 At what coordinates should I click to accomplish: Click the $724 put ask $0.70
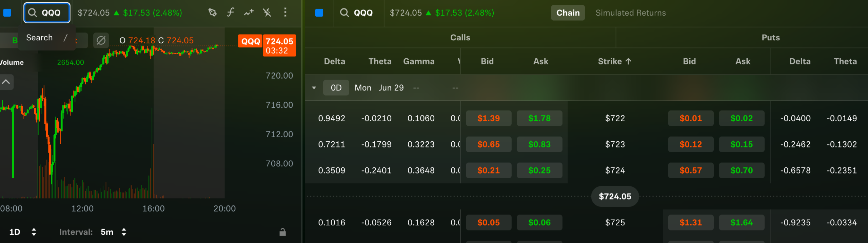[742, 170]
